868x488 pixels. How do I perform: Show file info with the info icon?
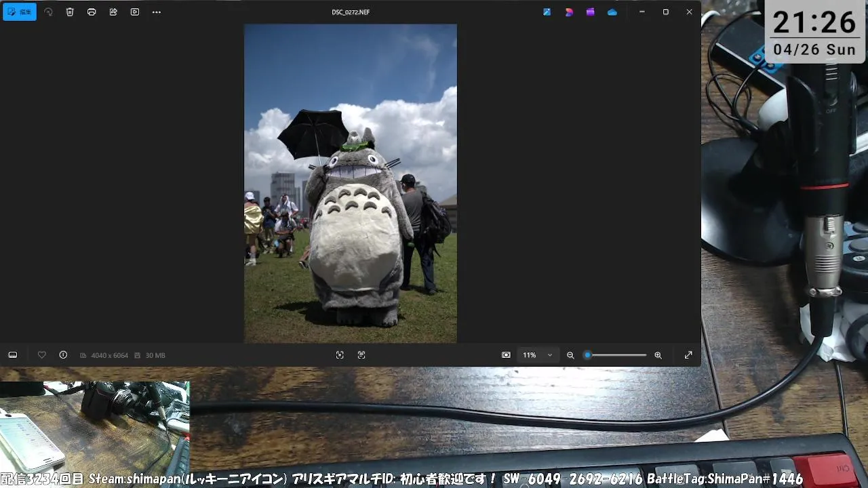coord(63,355)
